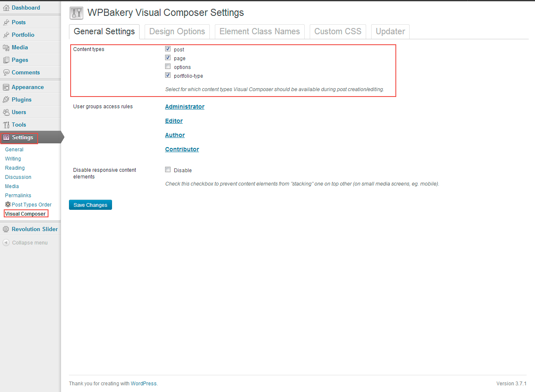This screenshot has height=392, width=535.
Task: Click the Appearance icon
Action: coord(6,87)
